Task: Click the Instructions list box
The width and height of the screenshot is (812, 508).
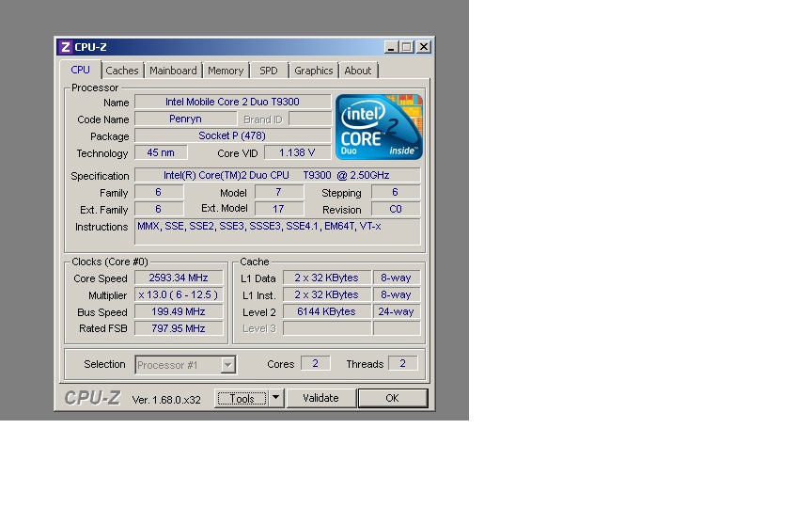Action: (277, 231)
